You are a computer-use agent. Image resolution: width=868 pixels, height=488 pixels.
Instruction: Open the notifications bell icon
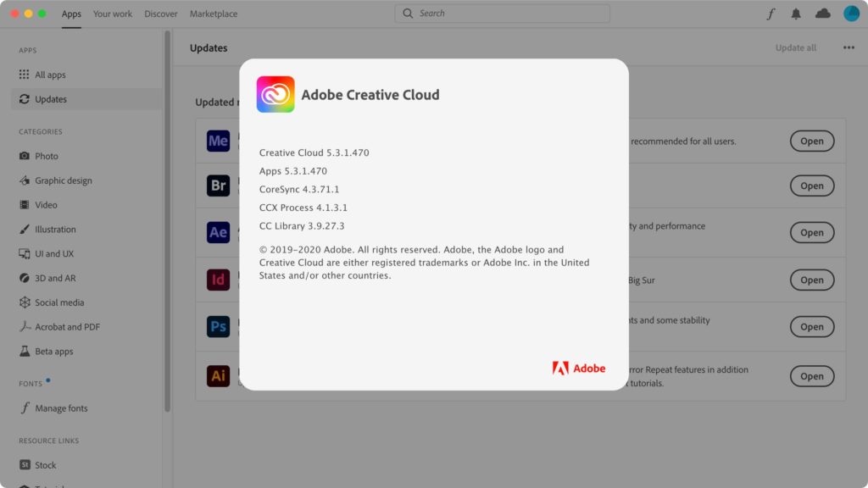pos(796,14)
